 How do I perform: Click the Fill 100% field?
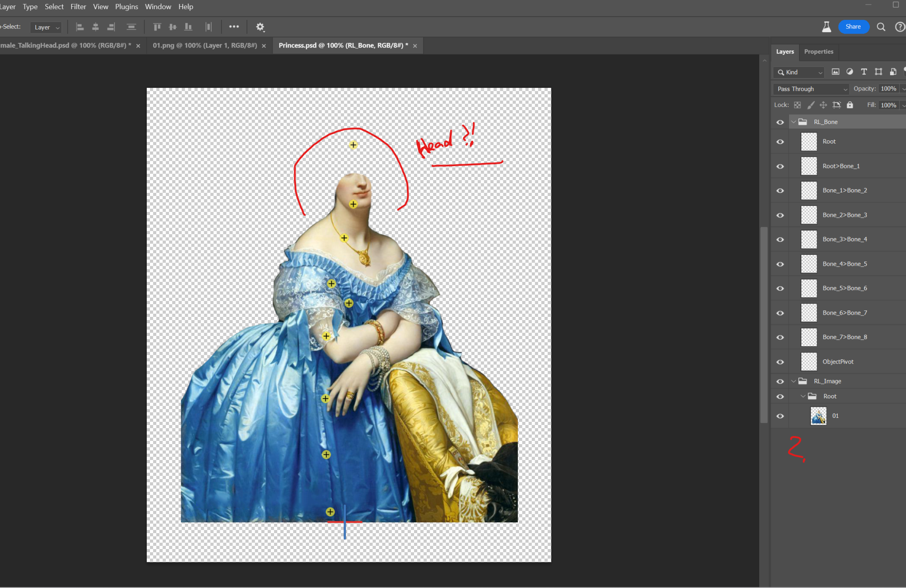pos(888,105)
